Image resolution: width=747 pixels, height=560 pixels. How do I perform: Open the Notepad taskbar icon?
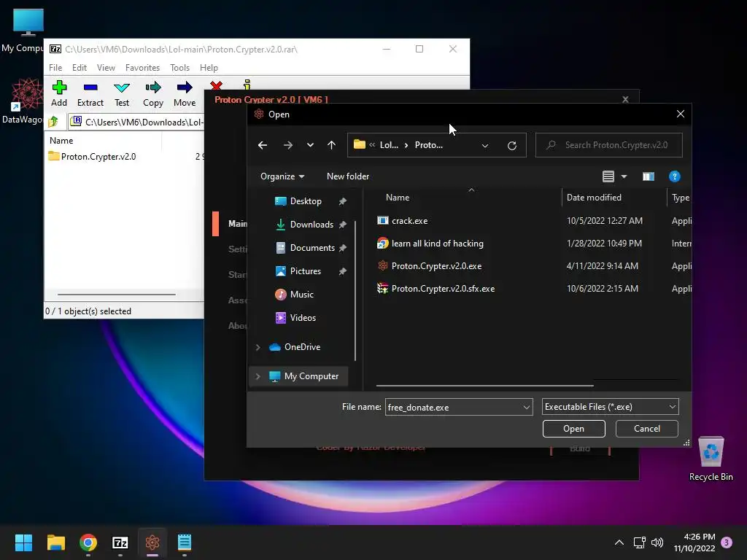pos(185,542)
